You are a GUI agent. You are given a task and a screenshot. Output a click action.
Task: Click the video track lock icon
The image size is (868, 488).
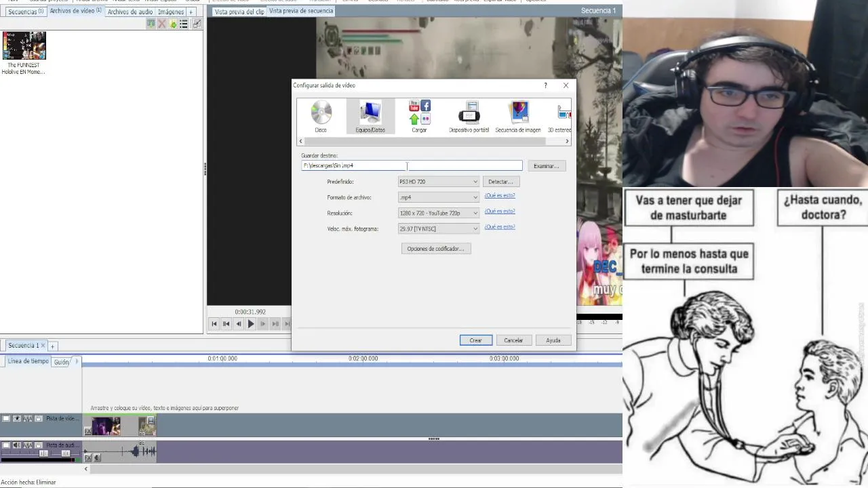(x=39, y=419)
